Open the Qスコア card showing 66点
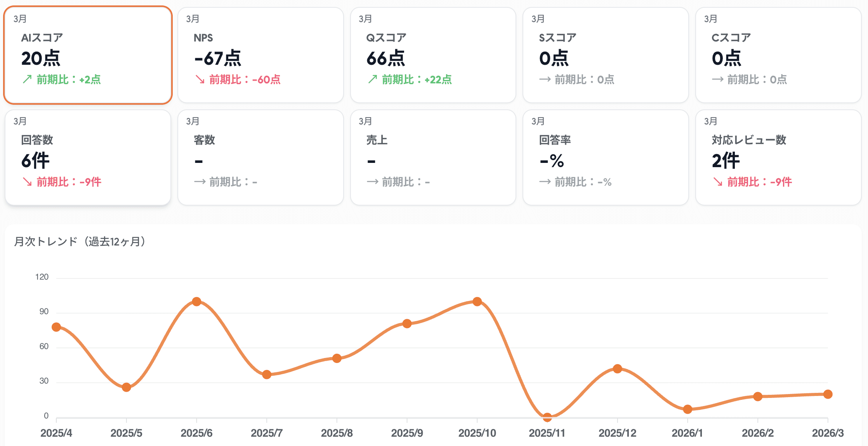Image resolution: width=868 pixels, height=446 pixels. (433, 55)
